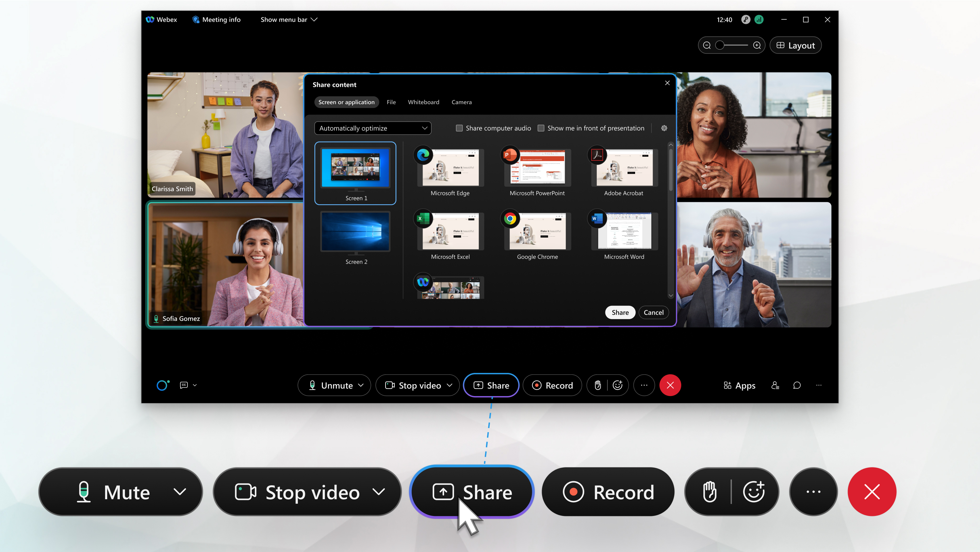Select the More options ellipsis icon

point(644,385)
